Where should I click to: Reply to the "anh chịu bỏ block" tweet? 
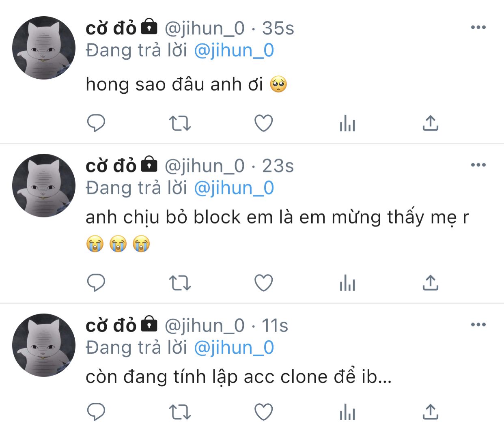pos(96,283)
